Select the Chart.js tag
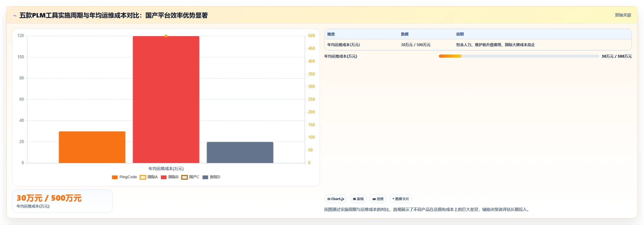The height and width of the screenshot is (225, 644). (336, 199)
